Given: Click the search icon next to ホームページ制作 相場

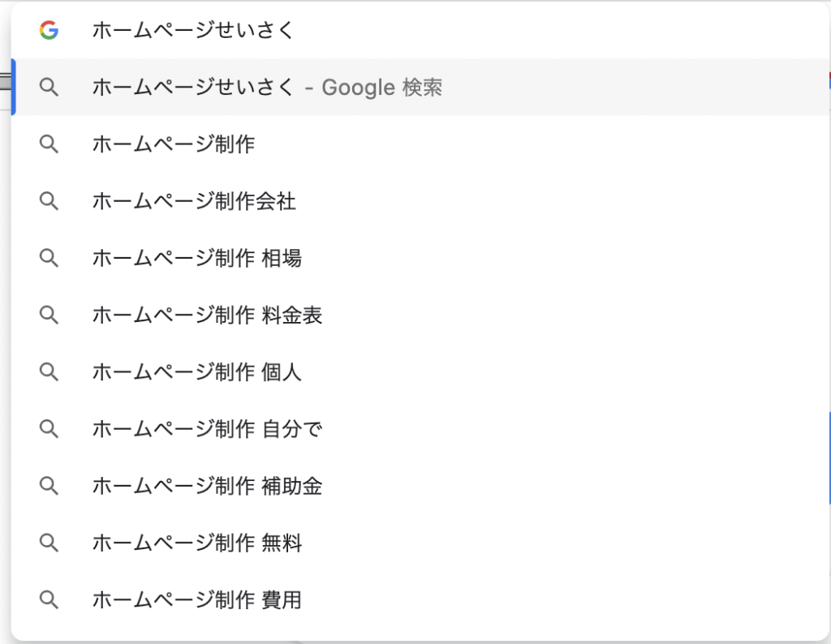Looking at the screenshot, I should pyautogui.click(x=49, y=258).
